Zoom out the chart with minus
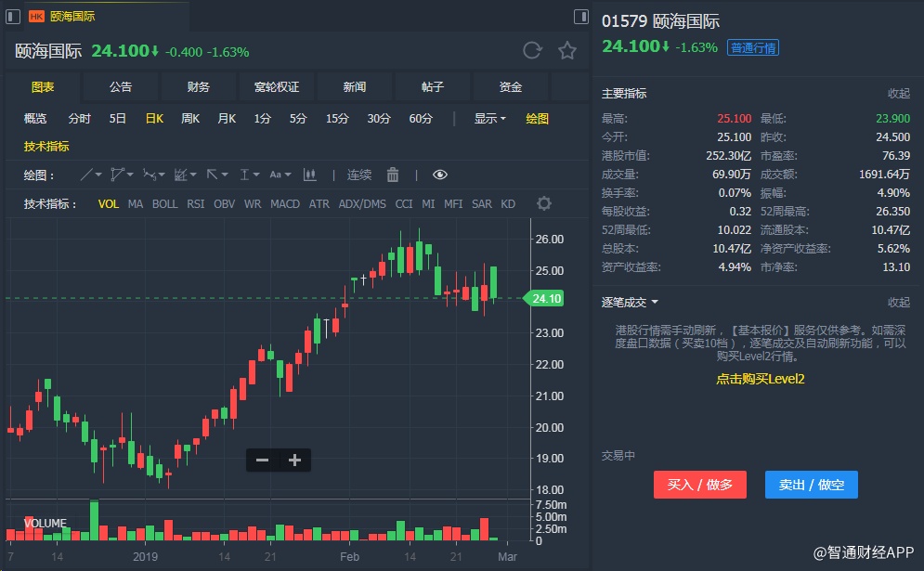924x571 pixels. 263,460
